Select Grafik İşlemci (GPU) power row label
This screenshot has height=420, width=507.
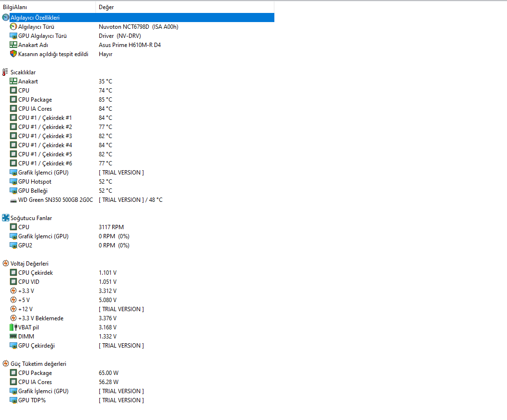(x=43, y=391)
